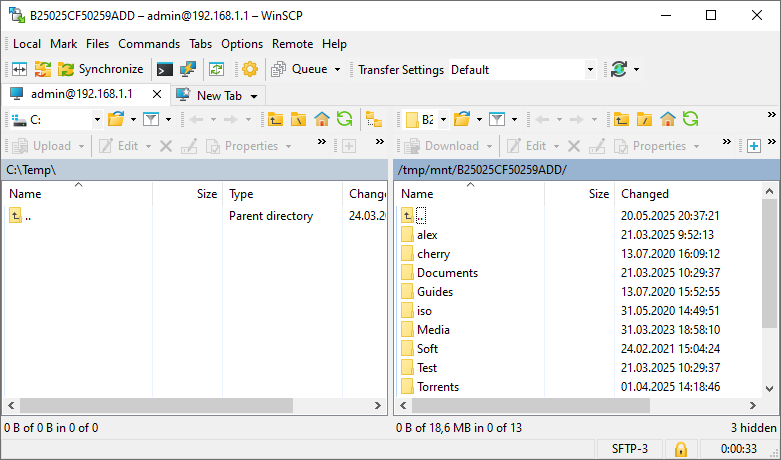Switch to the admin@192.168.1.1 session tab
The image size is (781, 460).
(x=80, y=94)
